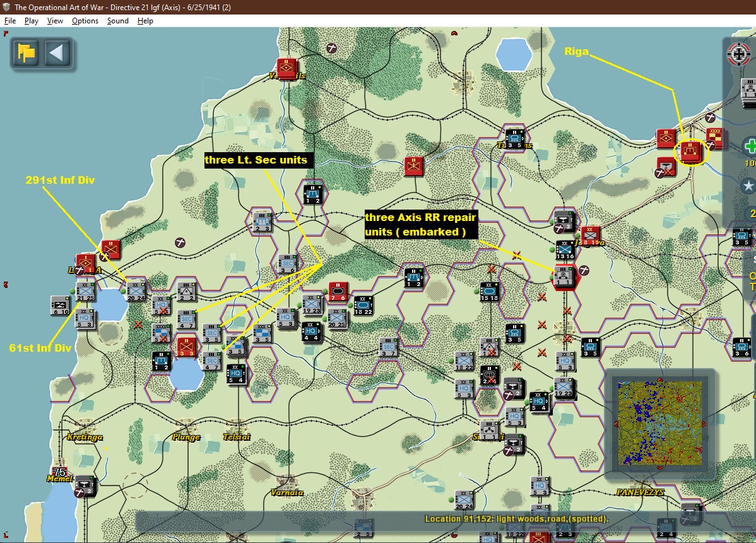Image resolution: width=756 pixels, height=543 pixels.
Task: Click the PANEVEZYS city label
Action: pos(640,492)
